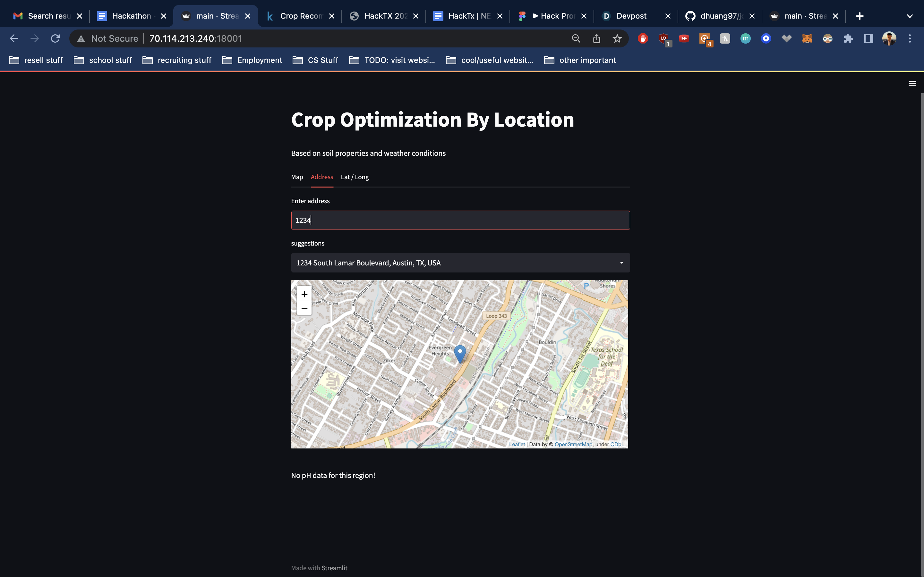The image size is (924, 577).
Task: Expand the address suggestions dropdown
Action: (621, 263)
